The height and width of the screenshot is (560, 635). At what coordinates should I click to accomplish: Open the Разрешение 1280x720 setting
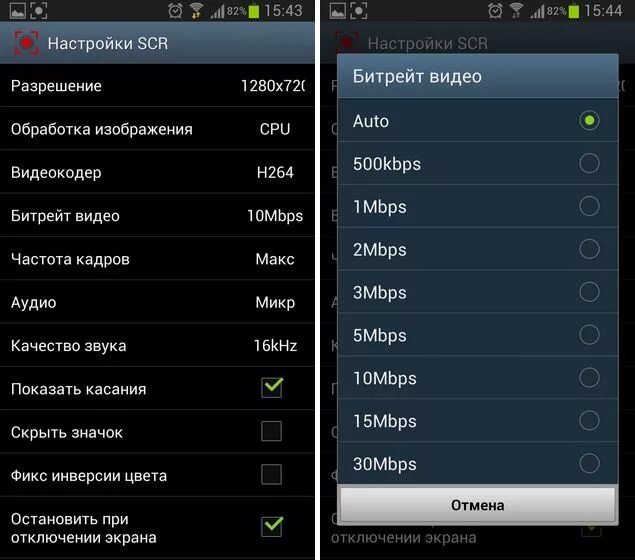(x=157, y=86)
